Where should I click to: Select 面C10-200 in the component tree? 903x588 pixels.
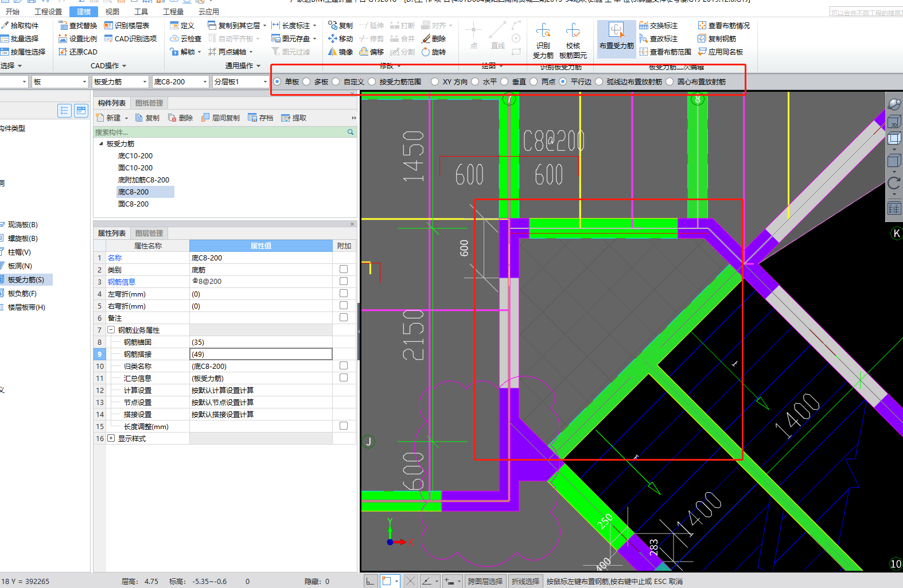pos(135,168)
